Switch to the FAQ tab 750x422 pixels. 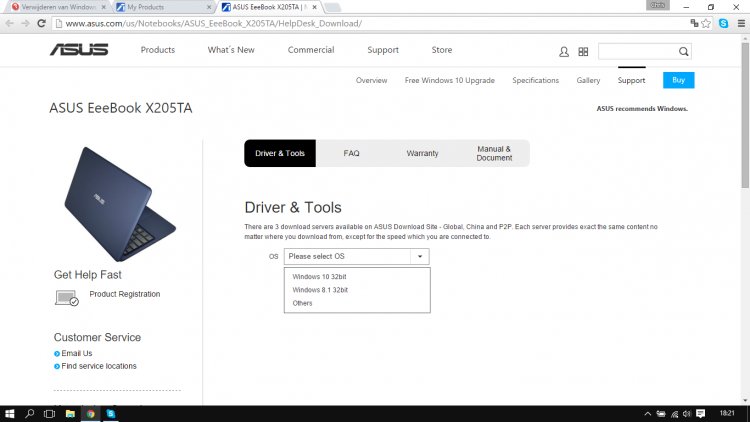(351, 153)
